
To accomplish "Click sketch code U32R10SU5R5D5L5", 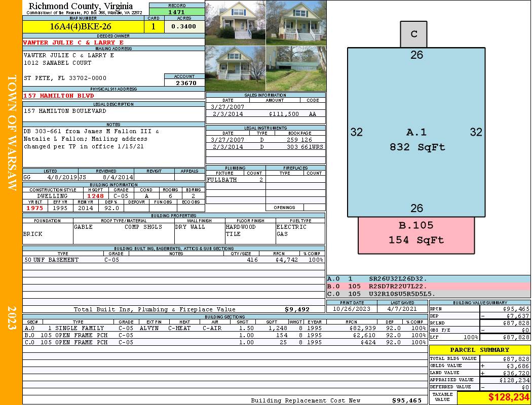I will click(402, 294).
